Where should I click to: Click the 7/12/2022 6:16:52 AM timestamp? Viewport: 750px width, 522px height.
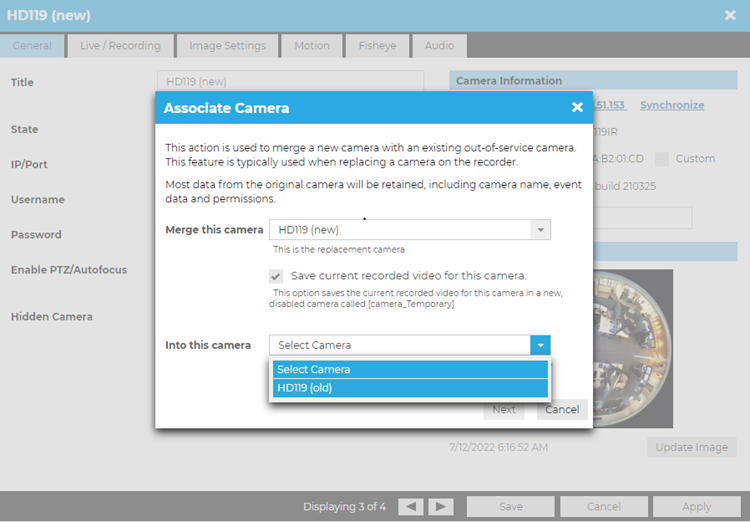point(498,447)
